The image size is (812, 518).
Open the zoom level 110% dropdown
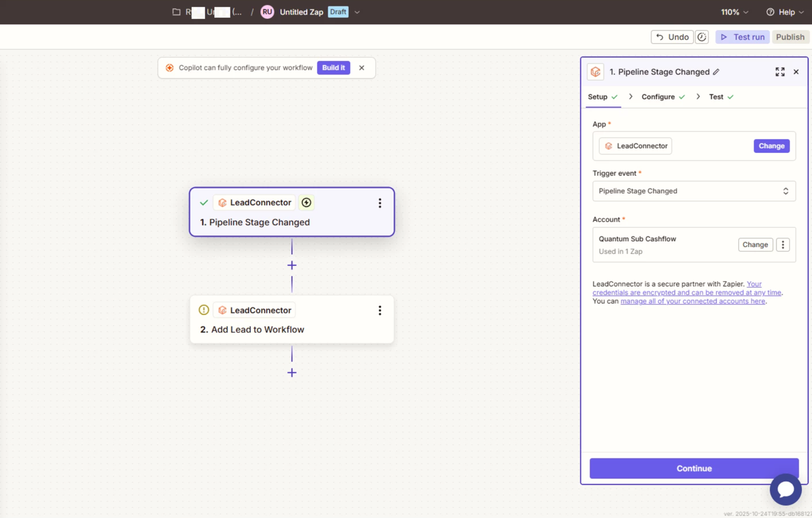(x=734, y=12)
